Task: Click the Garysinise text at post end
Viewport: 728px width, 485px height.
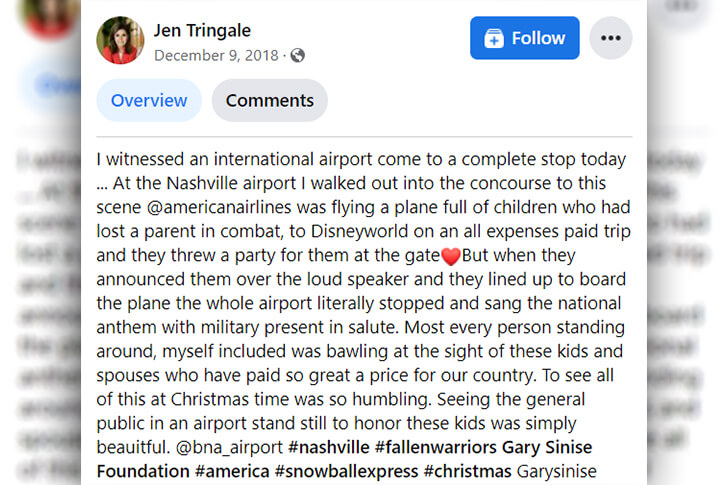Action: pyautogui.click(x=557, y=472)
